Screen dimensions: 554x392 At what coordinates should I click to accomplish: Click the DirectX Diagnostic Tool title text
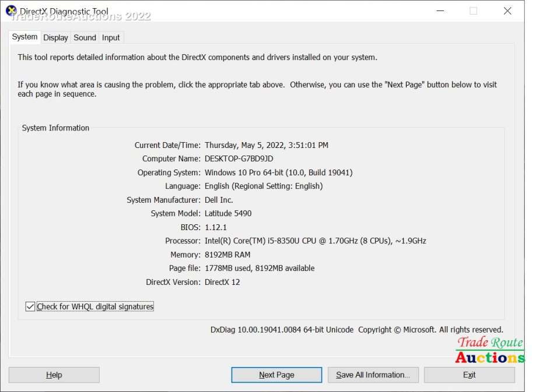(x=64, y=11)
